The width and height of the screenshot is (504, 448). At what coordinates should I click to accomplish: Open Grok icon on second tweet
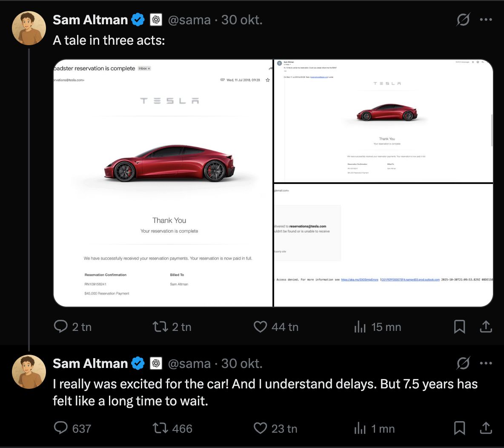pos(463,363)
